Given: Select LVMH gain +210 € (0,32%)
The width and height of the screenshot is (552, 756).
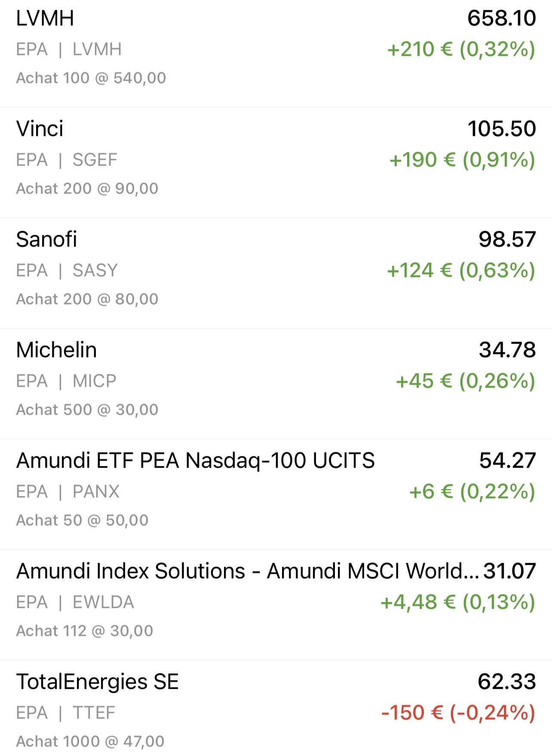Looking at the screenshot, I should point(461,49).
